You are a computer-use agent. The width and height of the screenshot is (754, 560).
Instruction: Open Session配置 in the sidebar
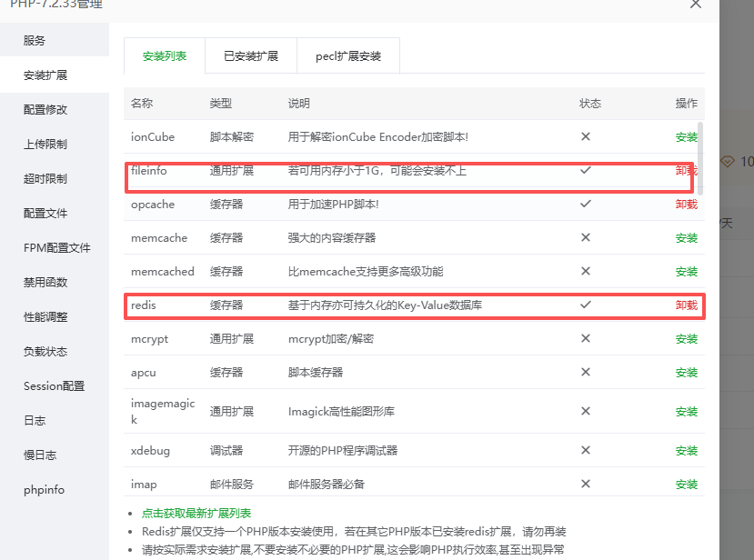point(55,386)
